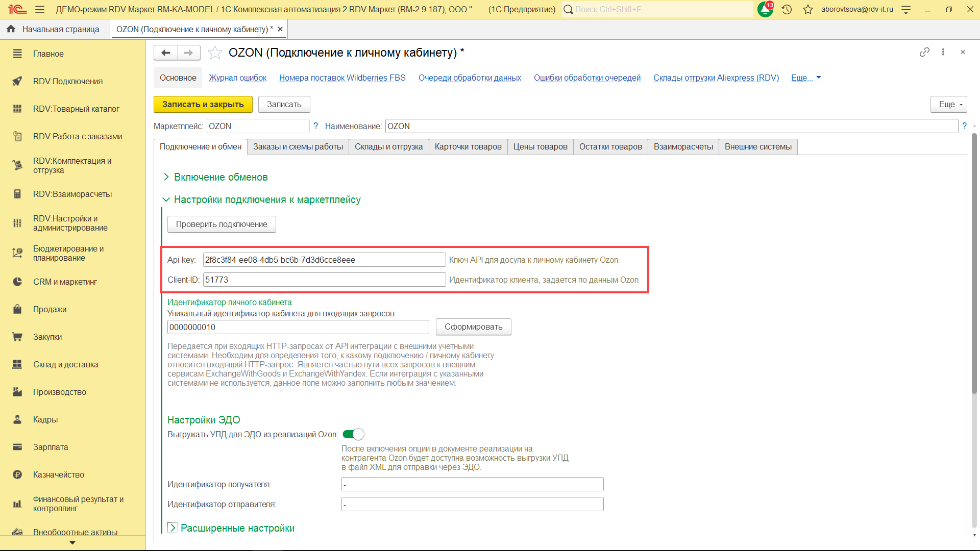The image size is (980, 551).
Task: Open RDV:Подключения in the sidebar
Action: tap(67, 81)
